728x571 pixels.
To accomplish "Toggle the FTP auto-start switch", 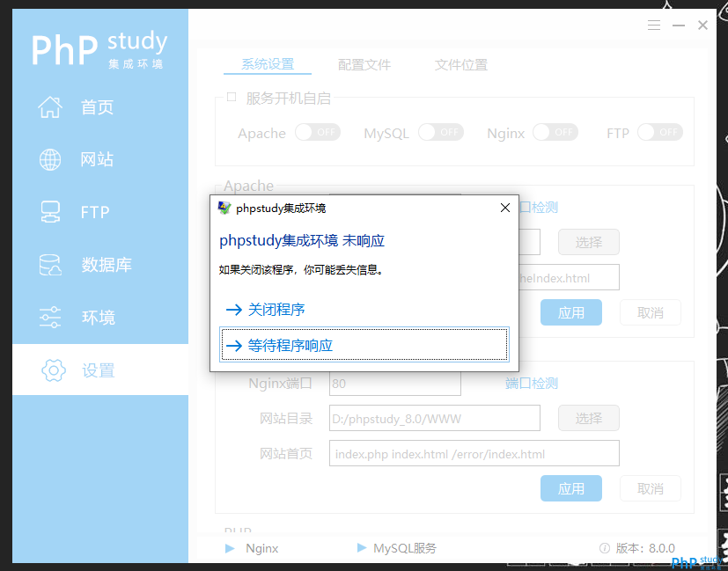I will point(660,132).
